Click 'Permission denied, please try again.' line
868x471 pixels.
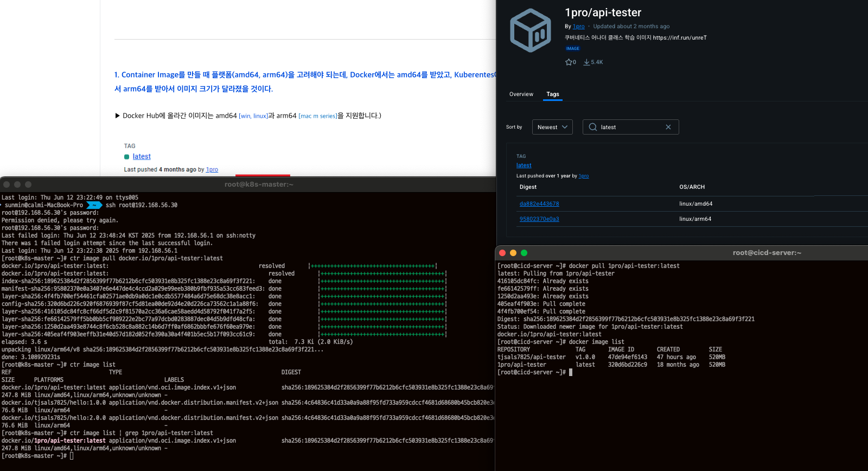[60, 220]
